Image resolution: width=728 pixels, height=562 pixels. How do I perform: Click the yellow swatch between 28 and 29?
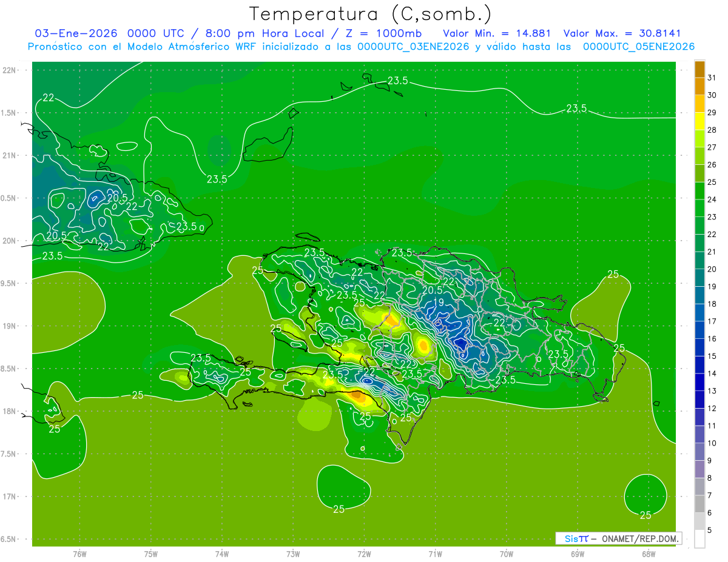(699, 121)
